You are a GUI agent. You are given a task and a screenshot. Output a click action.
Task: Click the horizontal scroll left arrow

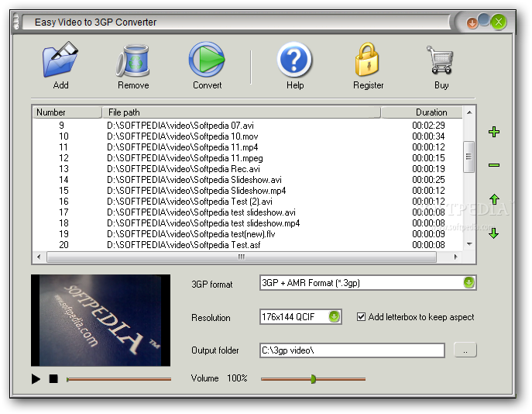pyautogui.click(x=39, y=257)
